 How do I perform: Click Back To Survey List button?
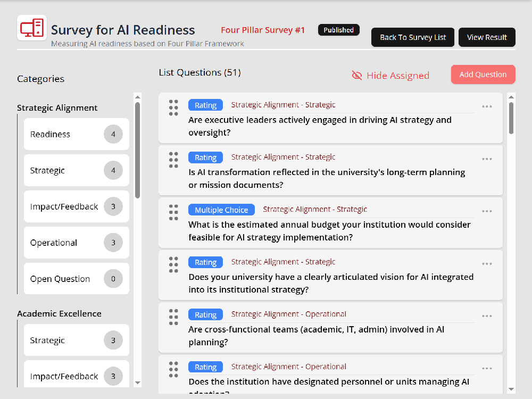pos(413,37)
